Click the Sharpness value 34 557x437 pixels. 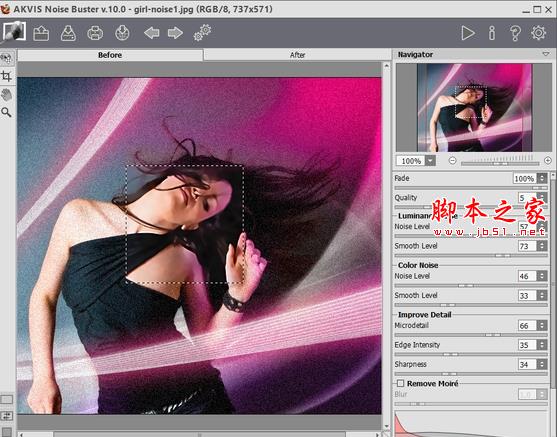point(528,364)
